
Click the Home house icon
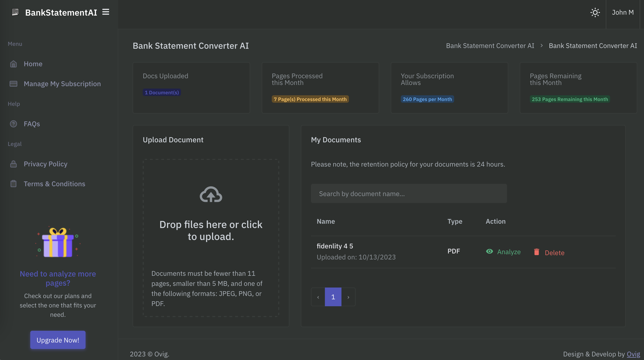(x=13, y=64)
